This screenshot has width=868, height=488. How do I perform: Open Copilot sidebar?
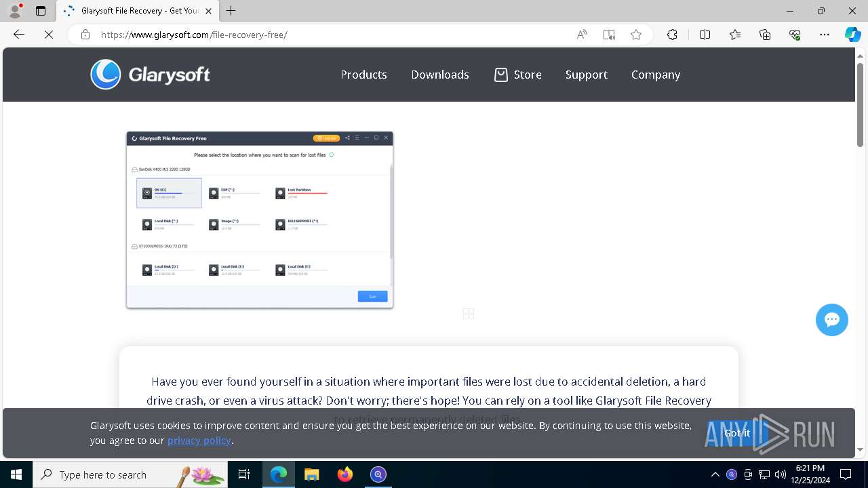click(852, 35)
